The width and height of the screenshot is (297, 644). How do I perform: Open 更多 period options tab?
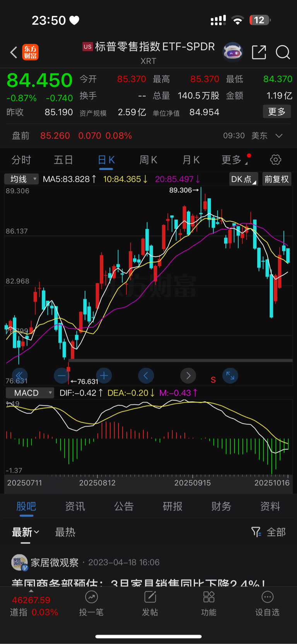pos(234,160)
